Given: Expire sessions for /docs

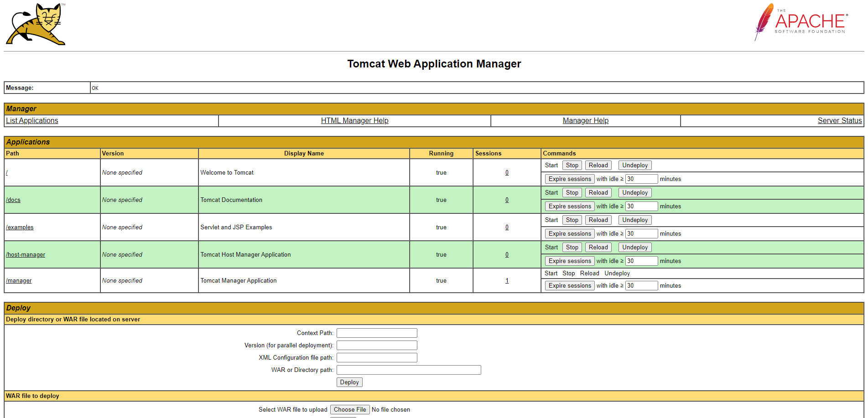Looking at the screenshot, I should point(570,206).
